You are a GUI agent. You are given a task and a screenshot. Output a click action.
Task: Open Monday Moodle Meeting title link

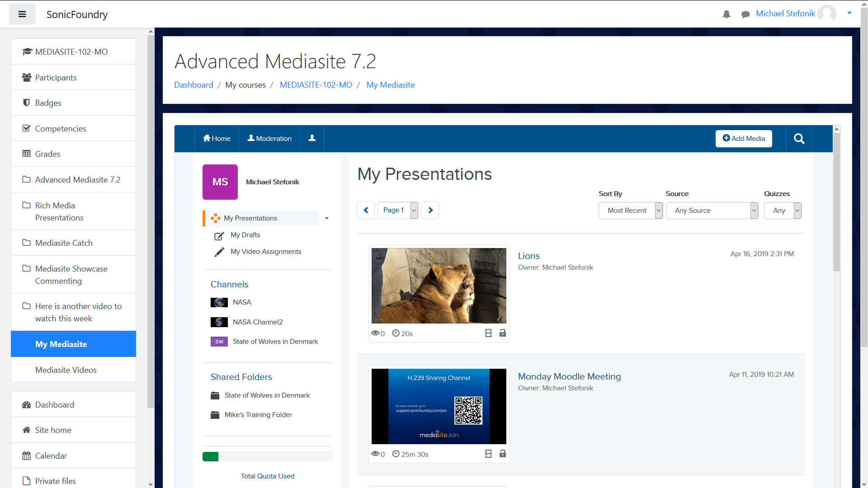[x=569, y=376]
